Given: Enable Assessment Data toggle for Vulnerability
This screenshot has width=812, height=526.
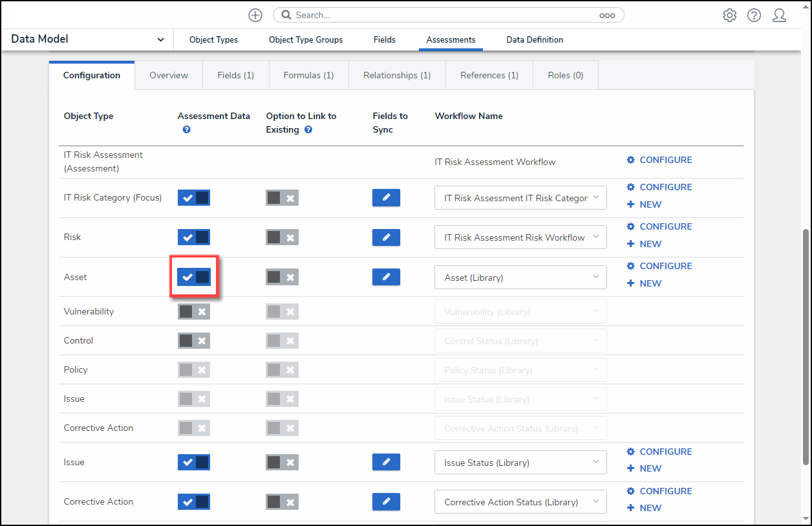Looking at the screenshot, I should [194, 312].
